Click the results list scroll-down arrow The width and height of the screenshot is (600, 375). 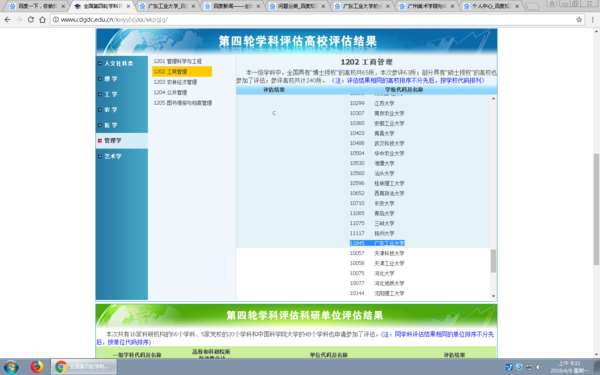coord(493,295)
